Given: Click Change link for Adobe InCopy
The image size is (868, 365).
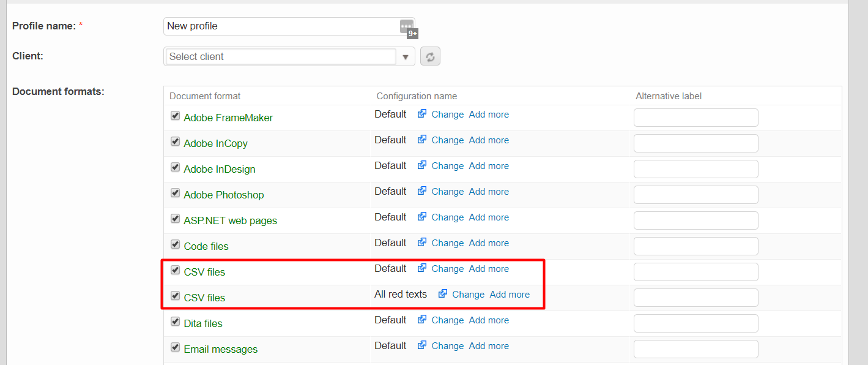Looking at the screenshot, I should [447, 140].
